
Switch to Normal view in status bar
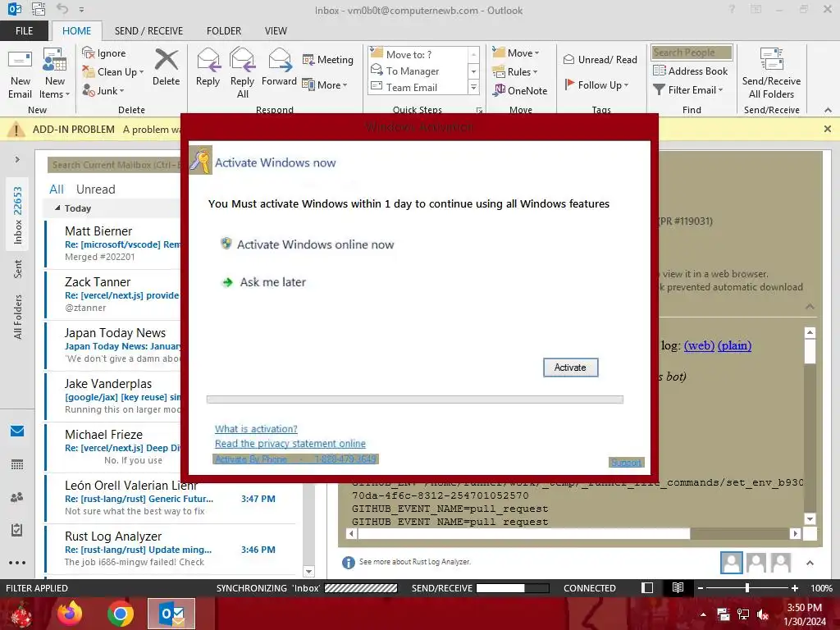click(x=647, y=587)
